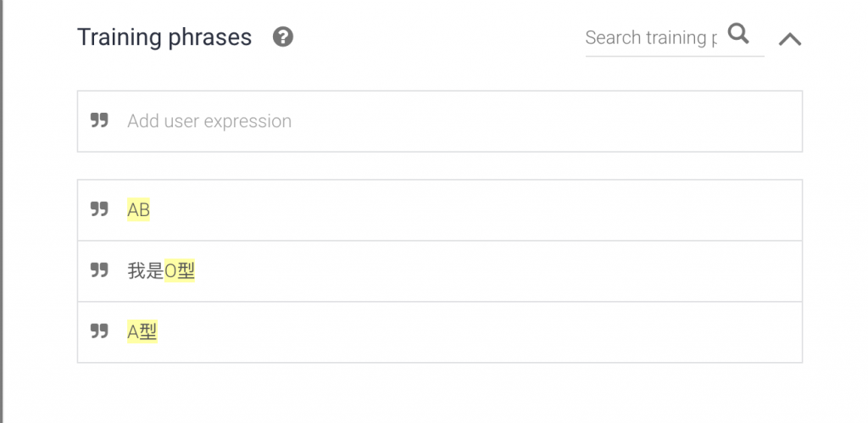868x423 pixels.
Task: Click the quote icon beside AB
Action: coord(99,209)
